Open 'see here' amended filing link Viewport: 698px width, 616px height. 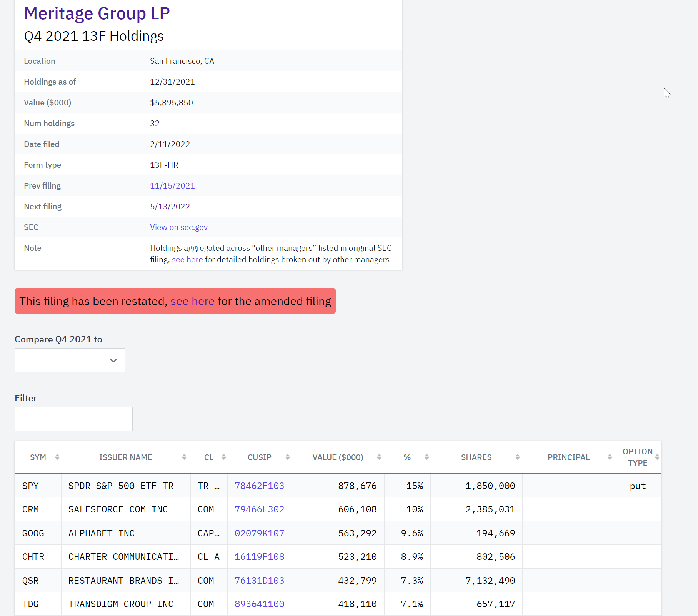pyautogui.click(x=192, y=301)
